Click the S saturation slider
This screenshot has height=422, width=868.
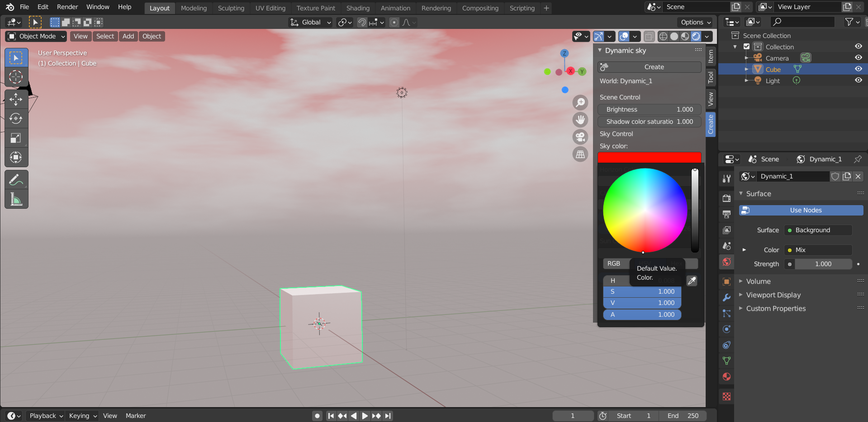click(642, 292)
